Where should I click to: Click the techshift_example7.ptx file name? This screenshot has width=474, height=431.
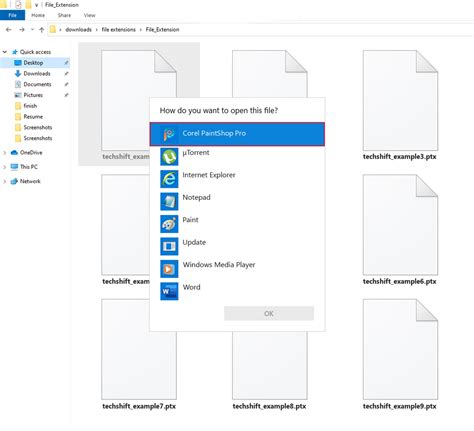tap(139, 406)
